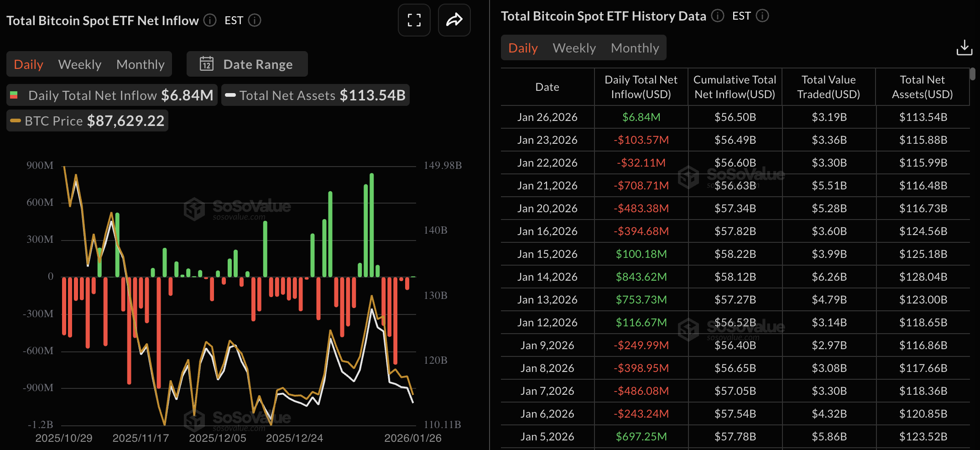The image size is (980, 450).
Task: Click the share arrow icon
Action: 454,20
